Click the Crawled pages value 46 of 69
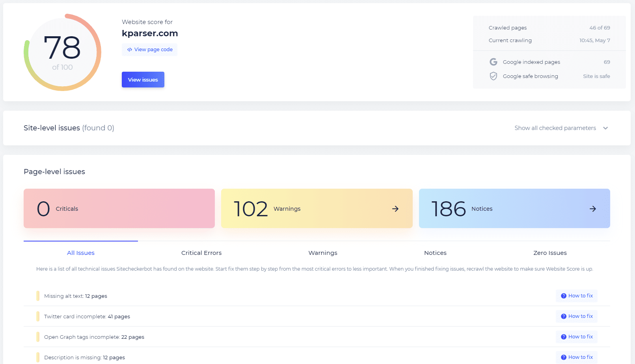The height and width of the screenshot is (364, 635). (x=600, y=28)
